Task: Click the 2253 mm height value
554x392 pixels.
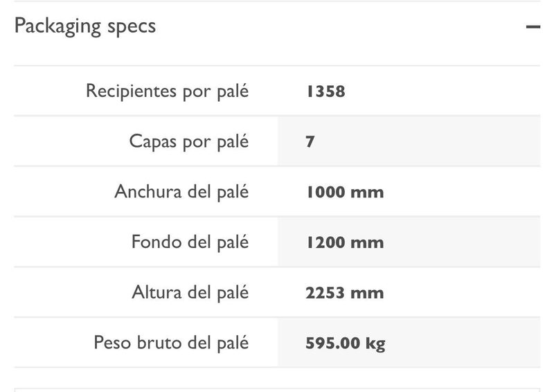Action: [345, 293]
